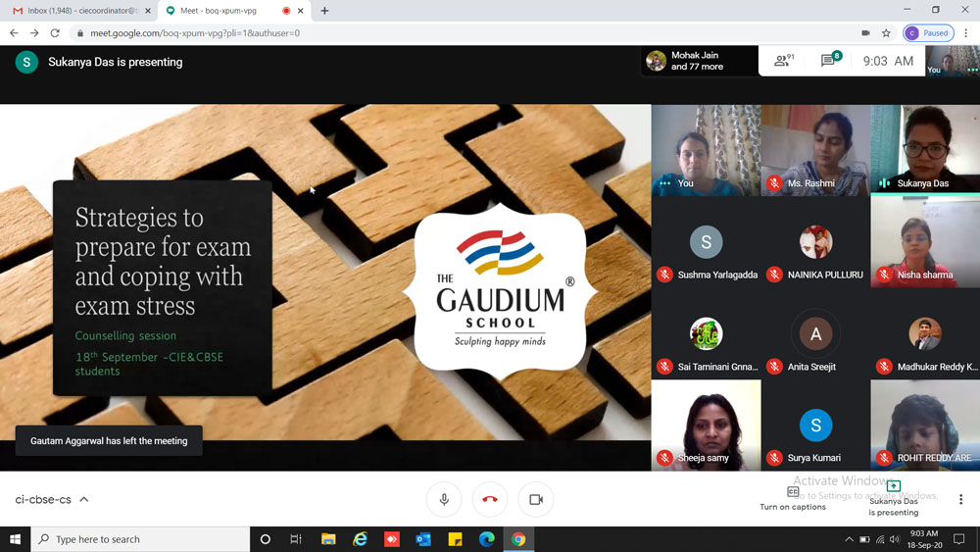Click Sukanya Das is presenting button
The image size is (980, 552).
pyautogui.click(x=893, y=498)
